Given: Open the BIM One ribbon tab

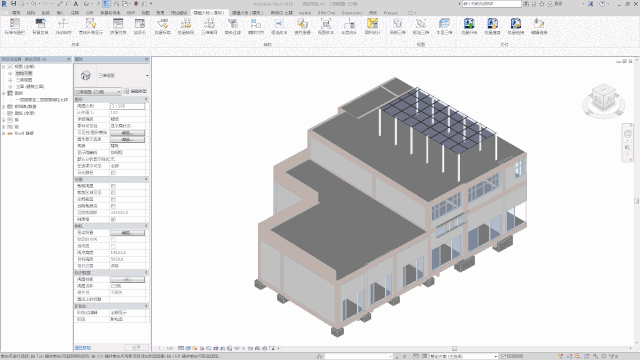Looking at the screenshot, I should 327,13.
